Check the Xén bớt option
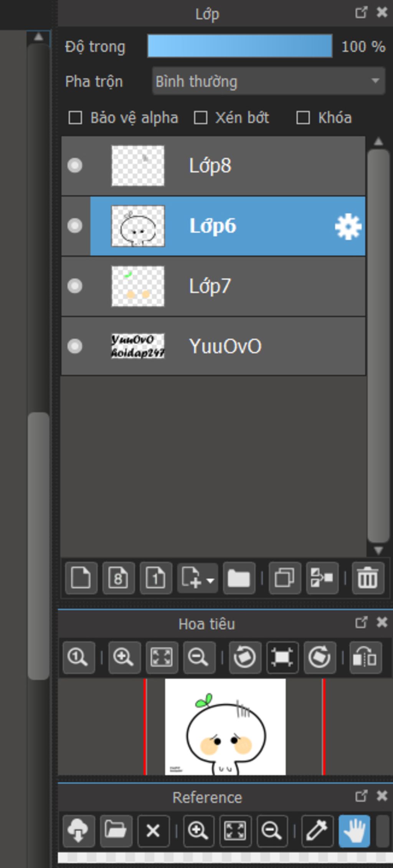This screenshot has height=868, width=393. 201,118
